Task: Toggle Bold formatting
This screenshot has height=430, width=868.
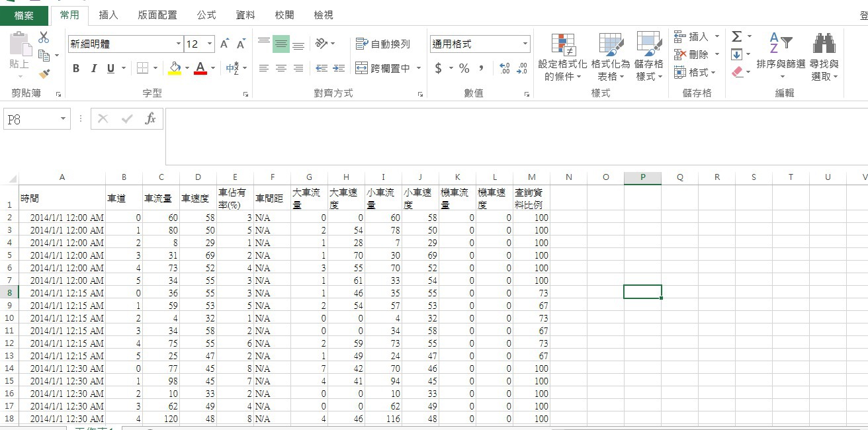Action: tap(76, 68)
